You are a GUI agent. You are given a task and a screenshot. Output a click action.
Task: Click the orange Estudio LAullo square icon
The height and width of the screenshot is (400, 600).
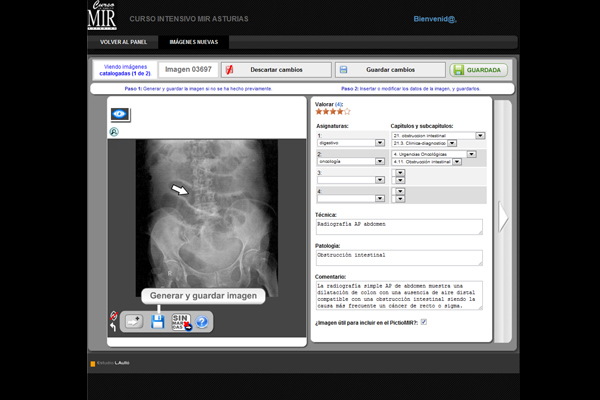coord(93,364)
